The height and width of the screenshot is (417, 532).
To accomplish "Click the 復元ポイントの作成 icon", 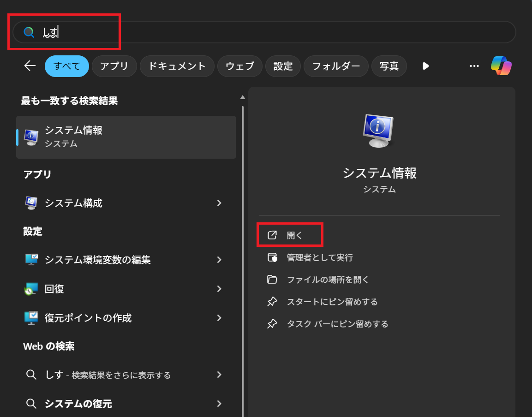I will (31, 318).
